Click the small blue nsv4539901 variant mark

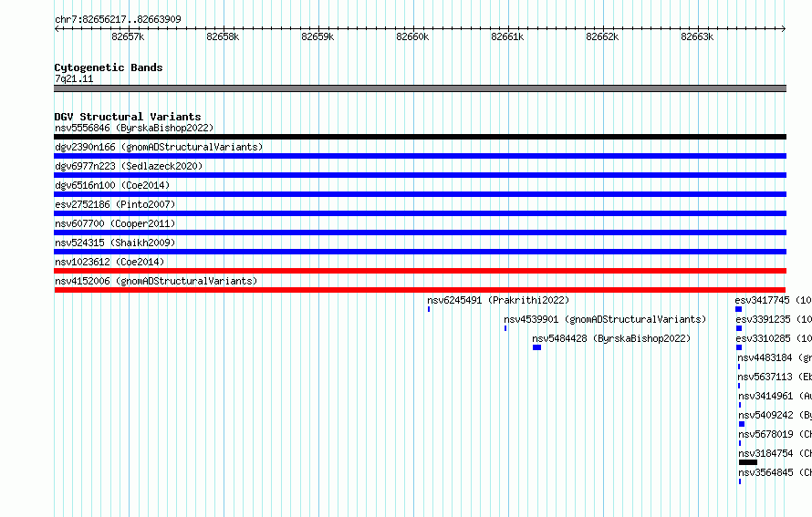click(505, 328)
